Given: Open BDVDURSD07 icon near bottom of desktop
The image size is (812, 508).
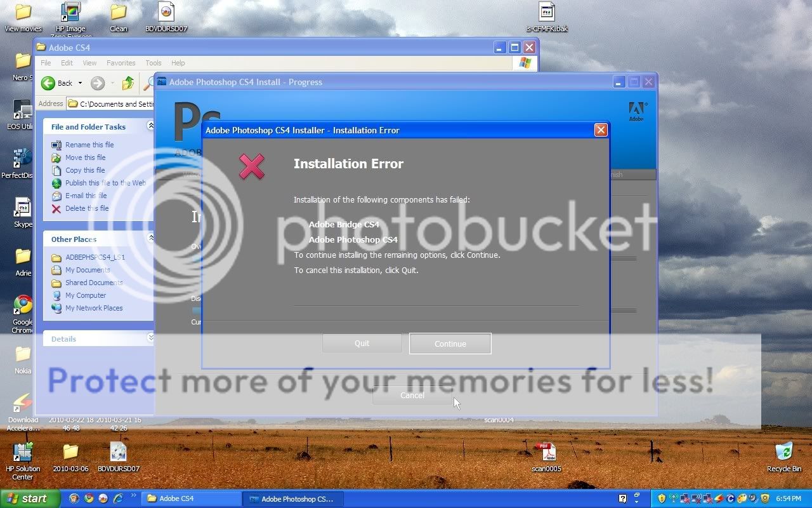Looking at the screenshot, I should pyautogui.click(x=119, y=457).
